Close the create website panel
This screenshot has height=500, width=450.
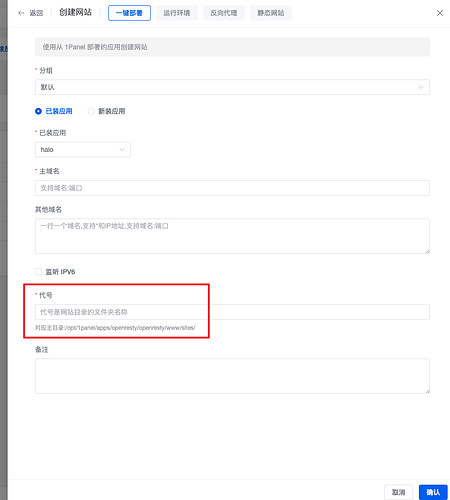pyautogui.click(x=440, y=13)
